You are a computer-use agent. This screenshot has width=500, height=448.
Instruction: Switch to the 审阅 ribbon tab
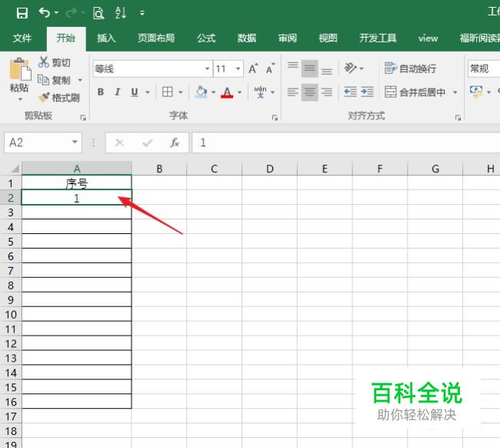(288, 38)
